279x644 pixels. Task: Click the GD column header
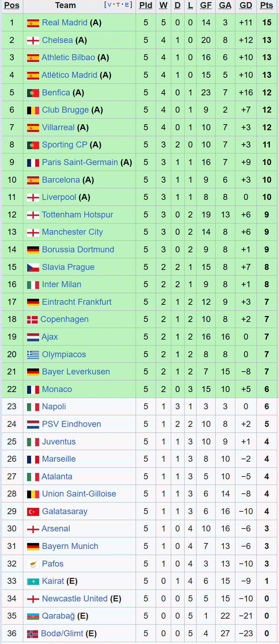click(x=246, y=5)
